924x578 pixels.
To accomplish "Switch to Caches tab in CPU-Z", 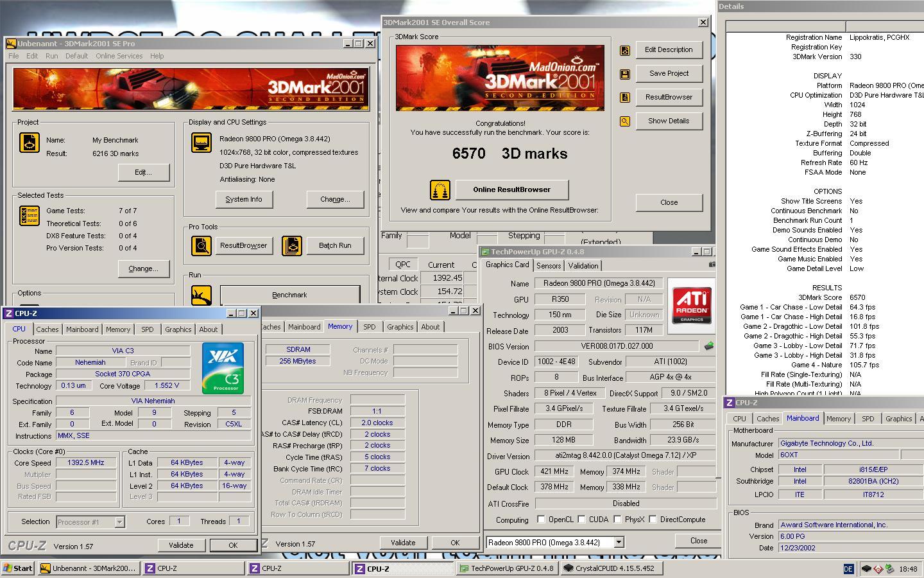I will coord(47,329).
